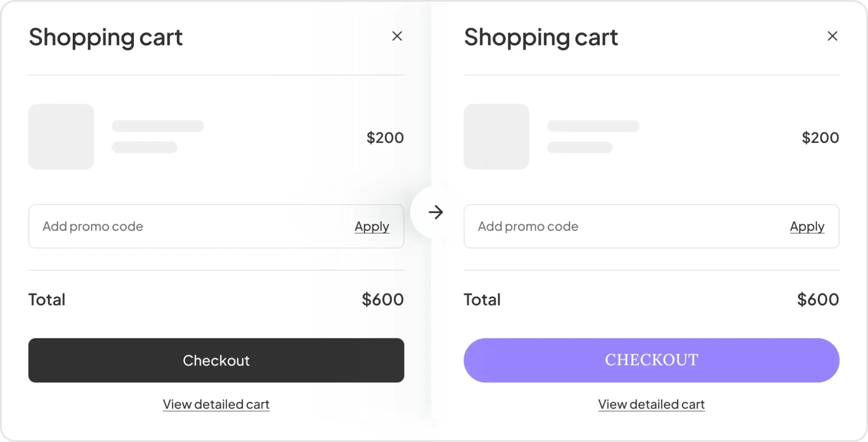Open View detailed cart in right panel

[651, 404]
